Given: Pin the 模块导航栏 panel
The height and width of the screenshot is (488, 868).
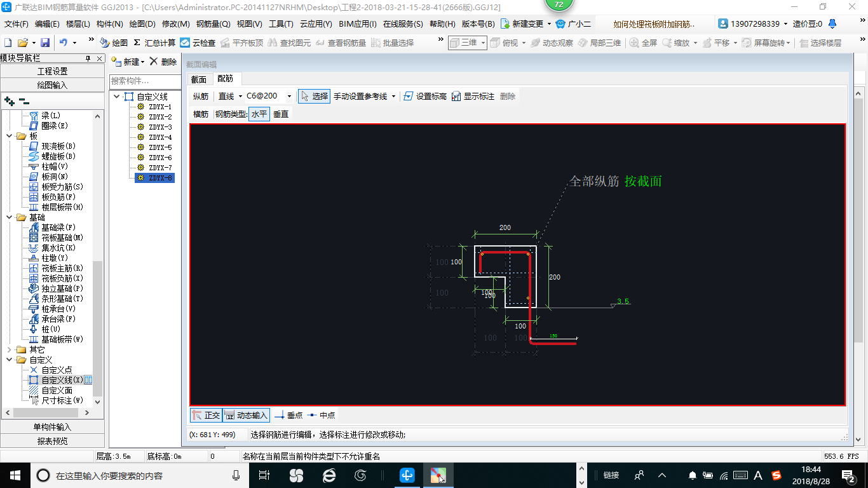Looking at the screenshot, I should 88,58.
